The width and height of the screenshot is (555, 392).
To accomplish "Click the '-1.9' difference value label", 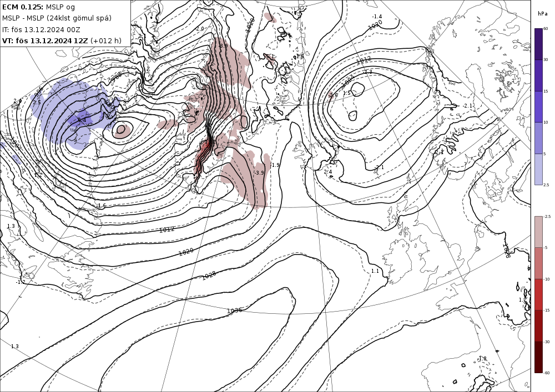I will pos(275,165).
